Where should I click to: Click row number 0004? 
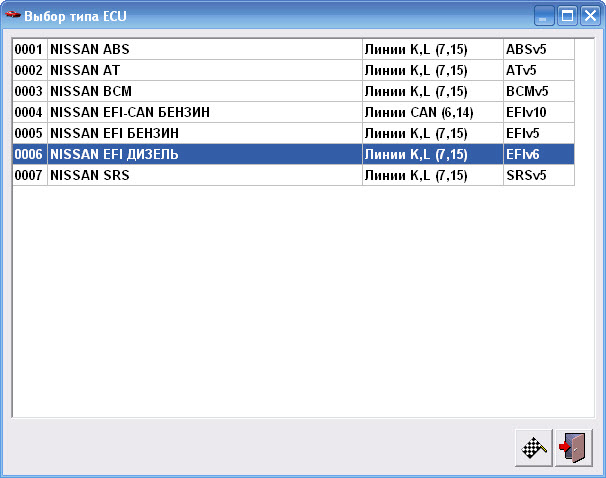tap(30, 112)
